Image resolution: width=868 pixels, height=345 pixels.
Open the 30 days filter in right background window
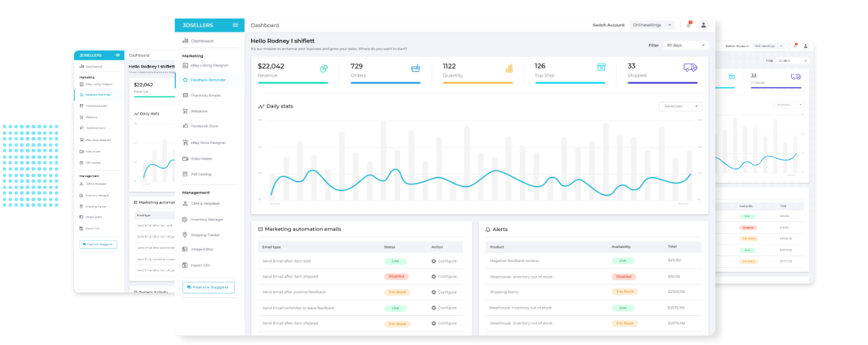[792, 61]
